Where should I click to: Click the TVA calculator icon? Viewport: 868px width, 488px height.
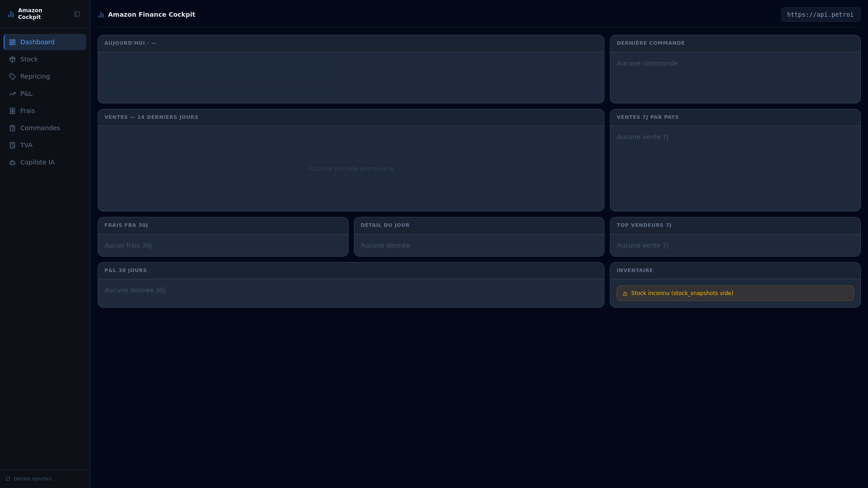[x=13, y=145]
